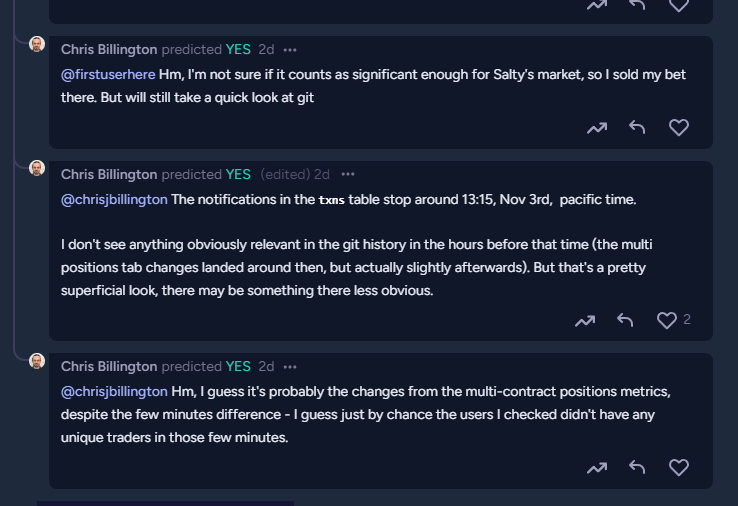Click the trend arrow on the @firstuserhere comment
738x506 pixels.
[597, 128]
